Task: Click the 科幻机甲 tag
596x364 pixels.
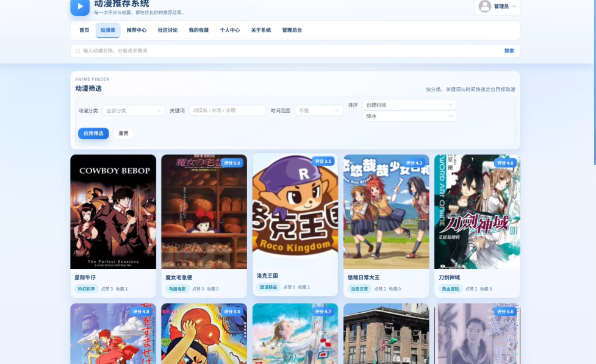Action: (86, 289)
